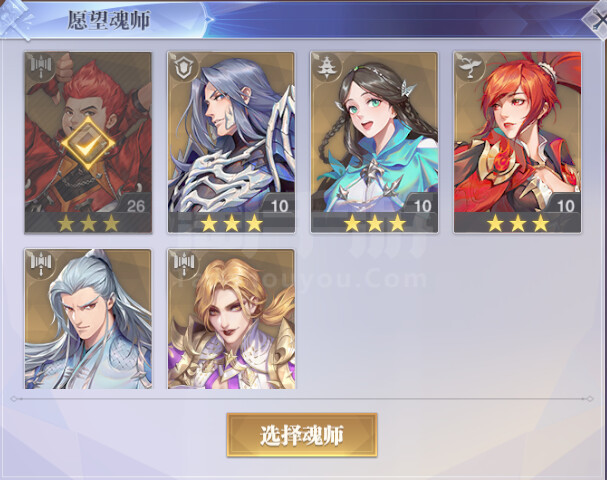Screen dimensions: 607x480
Task: Click the 选择魂师 confirm button
Action: [302, 435]
